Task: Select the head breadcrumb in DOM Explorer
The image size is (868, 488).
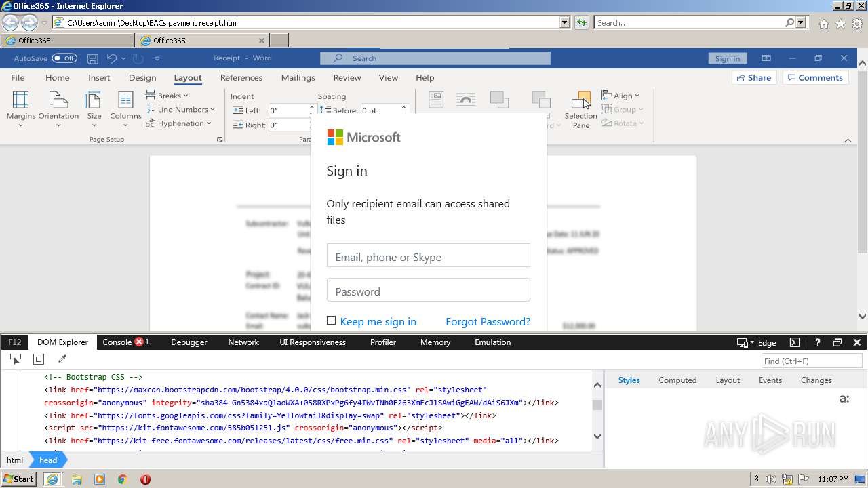Action: [x=48, y=460]
